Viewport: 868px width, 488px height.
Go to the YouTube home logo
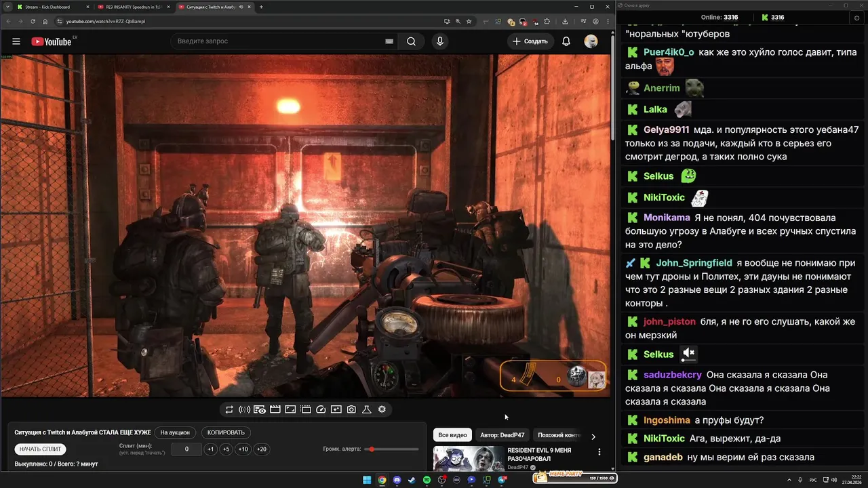(52, 41)
